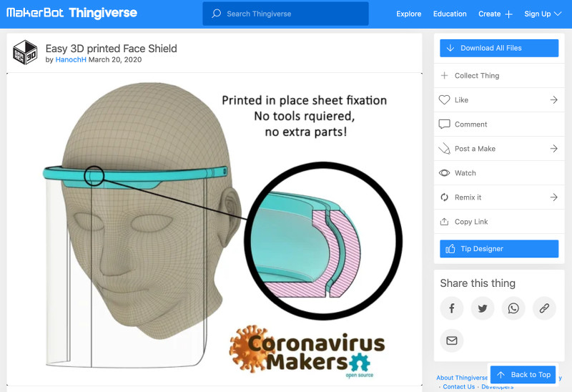Select Copy Link text
This screenshot has height=392, width=572.
click(x=471, y=222)
